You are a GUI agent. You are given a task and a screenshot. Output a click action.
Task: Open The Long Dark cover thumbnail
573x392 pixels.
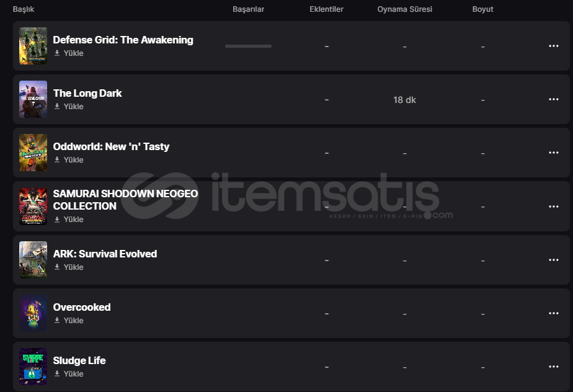[x=33, y=99]
